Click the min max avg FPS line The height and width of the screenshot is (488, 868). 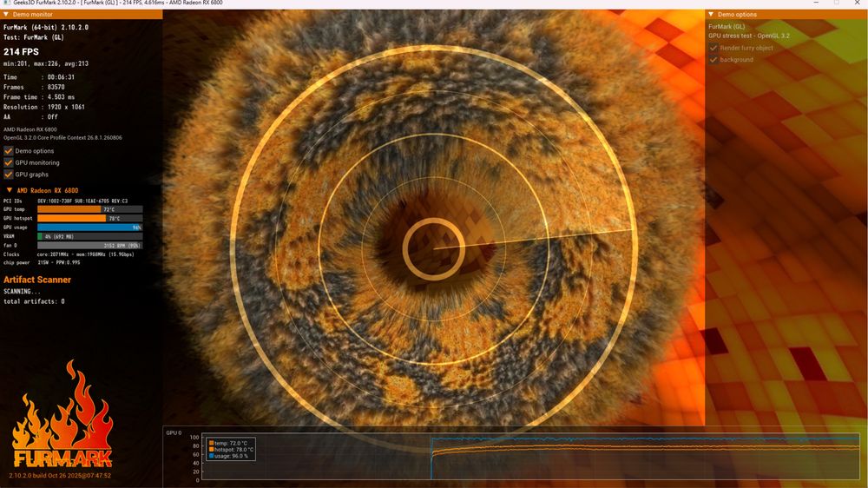46,63
